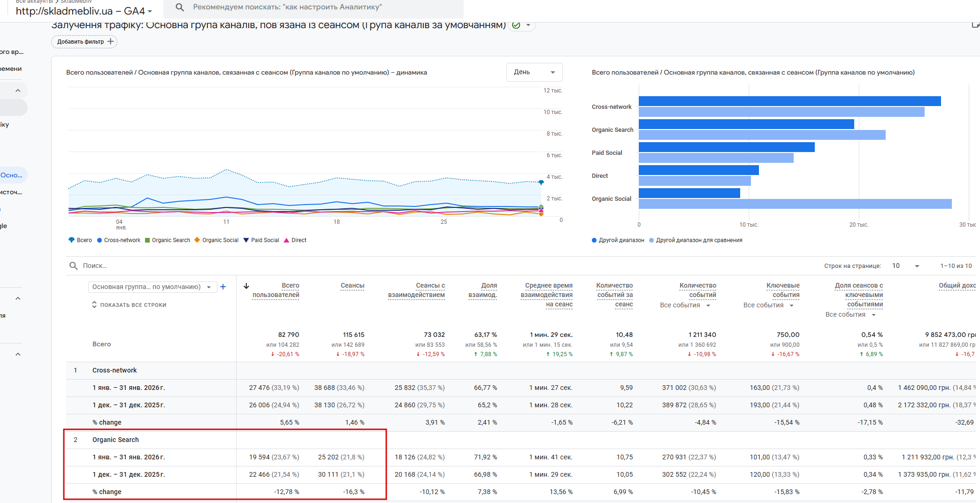Collapse the top left sidebar section chevron

coord(18,91)
